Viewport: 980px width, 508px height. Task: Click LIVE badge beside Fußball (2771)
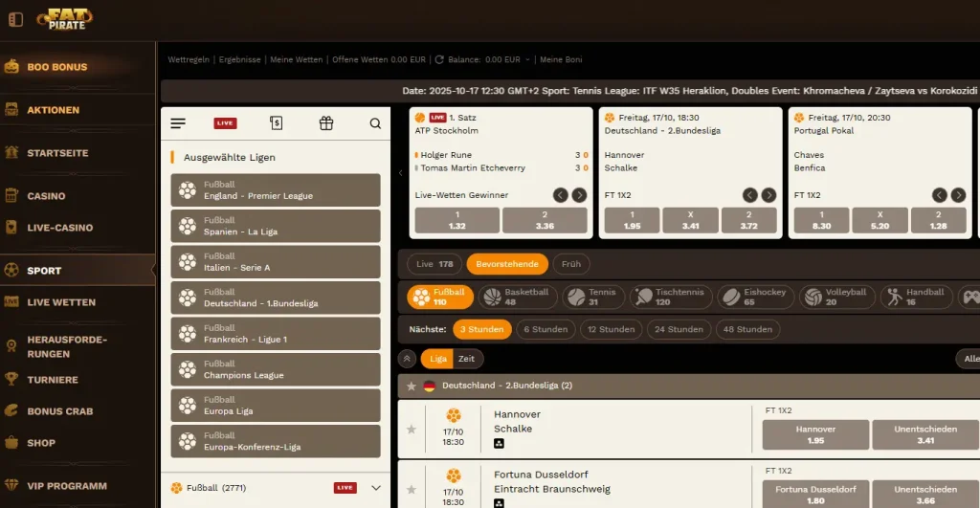(345, 487)
